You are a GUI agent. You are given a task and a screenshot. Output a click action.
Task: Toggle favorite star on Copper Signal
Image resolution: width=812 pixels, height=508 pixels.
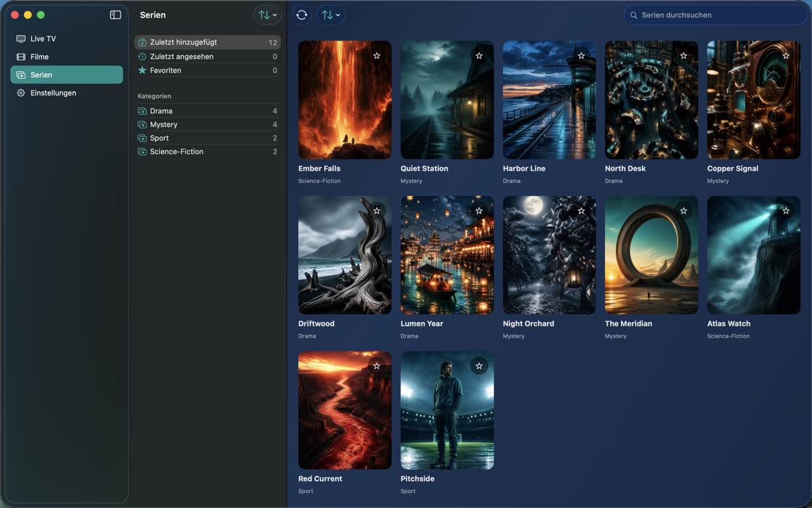click(x=786, y=56)
